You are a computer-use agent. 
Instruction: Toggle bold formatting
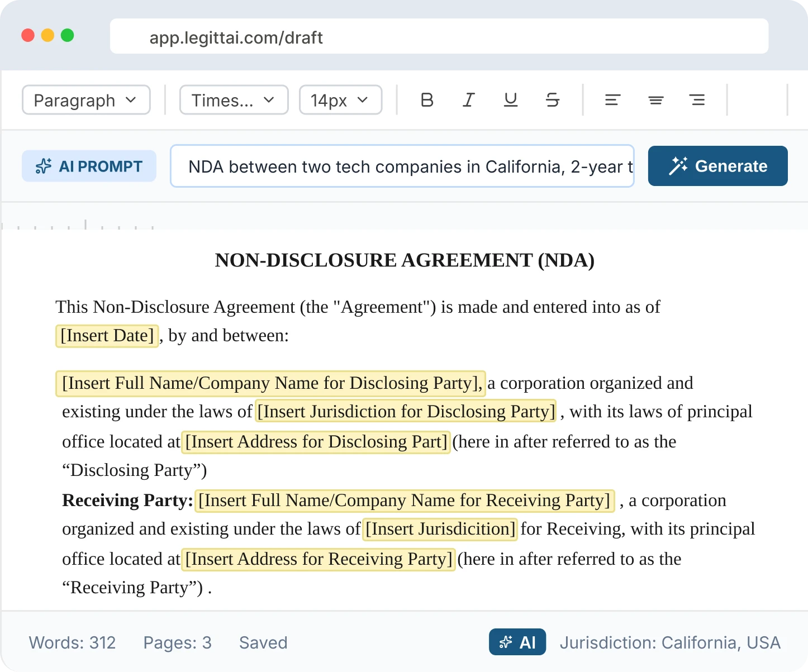(427, 100)
